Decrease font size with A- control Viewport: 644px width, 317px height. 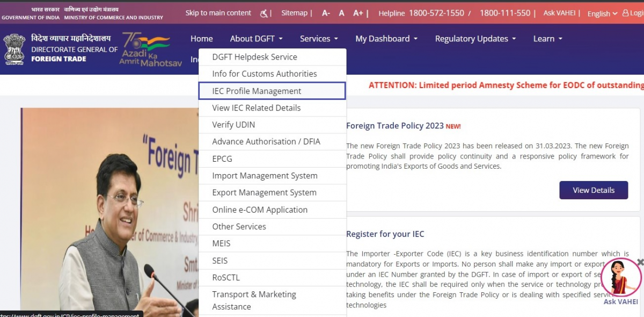(326, 12)
